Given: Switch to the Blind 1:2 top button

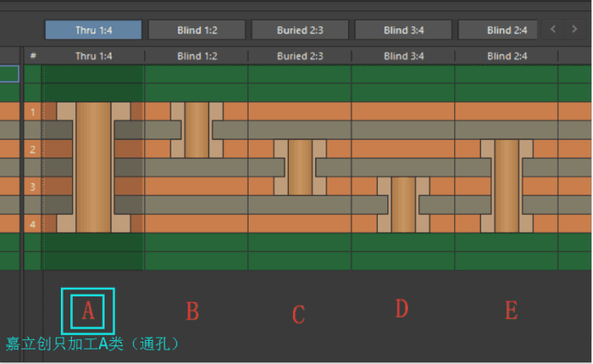Looking at the screenshot, I should coord(197,30).
